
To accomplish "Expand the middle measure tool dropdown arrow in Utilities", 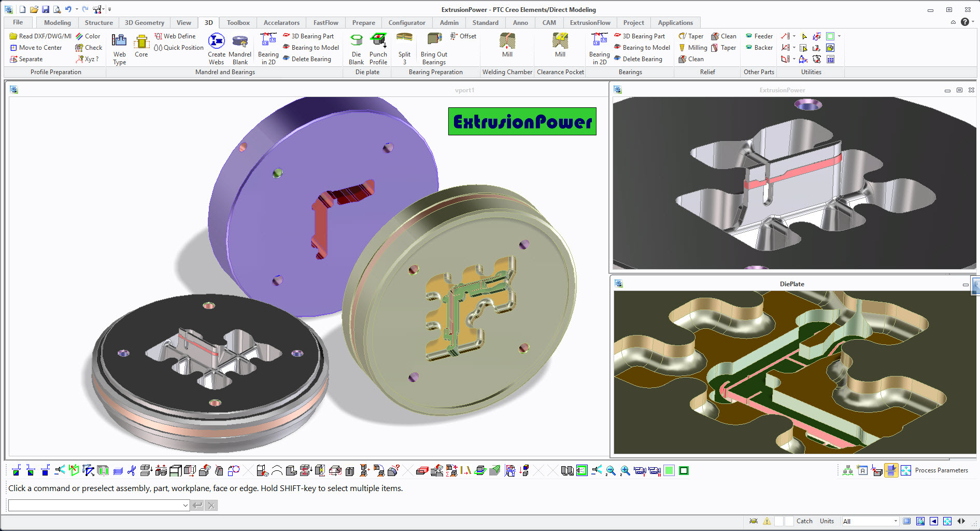I will pyautogui.click(x=794, y=48).
